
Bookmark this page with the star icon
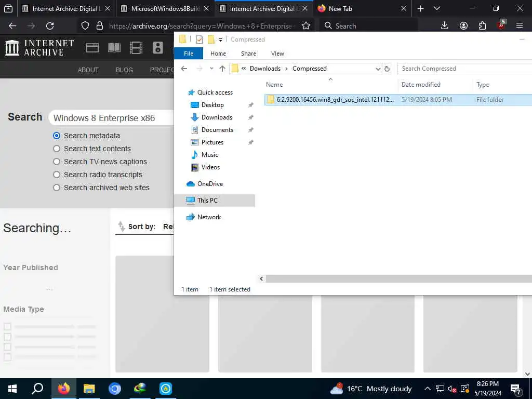305,26
